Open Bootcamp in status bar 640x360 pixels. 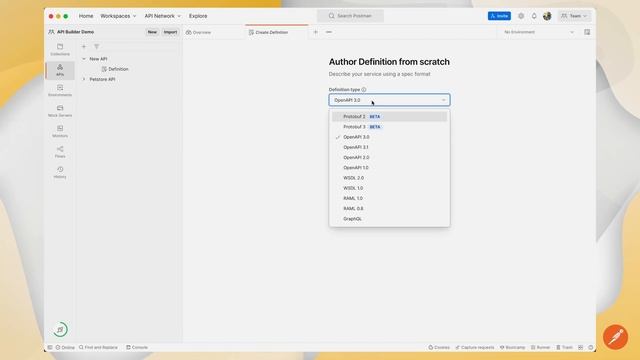513,347
